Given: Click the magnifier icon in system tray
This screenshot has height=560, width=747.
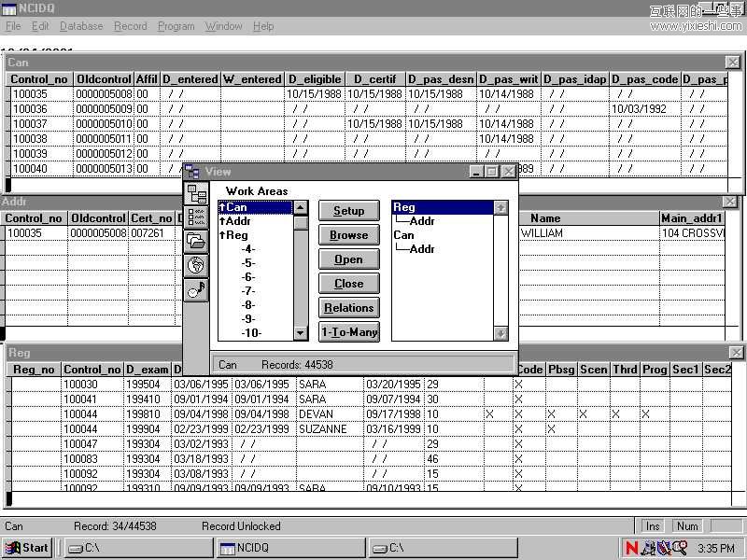Looking at the screenshot, I should (681, 548).
